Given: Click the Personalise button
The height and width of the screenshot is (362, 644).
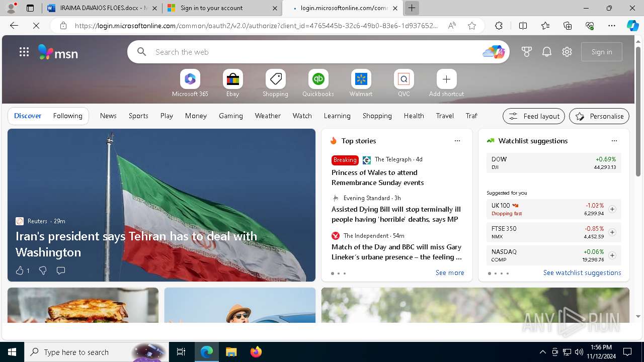Looking at the screenshot, I should [x=599, y=116].
